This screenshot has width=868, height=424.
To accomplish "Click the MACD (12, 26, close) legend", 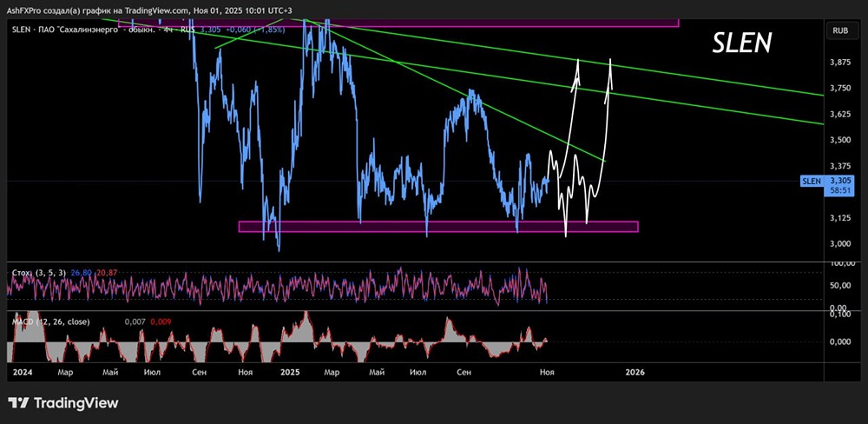I will point(50,321).
